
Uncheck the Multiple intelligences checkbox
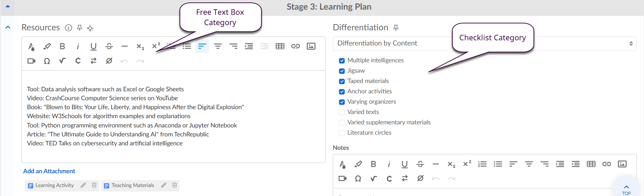342,61
